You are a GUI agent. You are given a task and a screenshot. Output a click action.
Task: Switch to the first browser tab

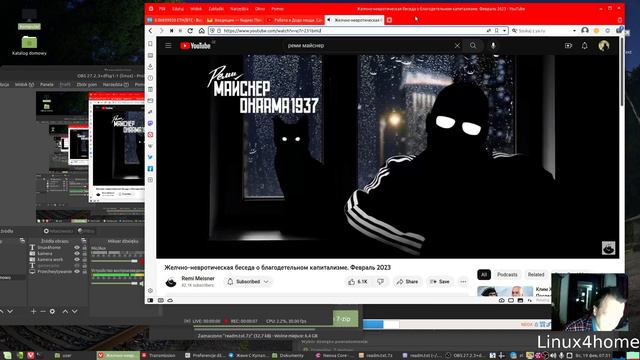click(x=175, y=20)
